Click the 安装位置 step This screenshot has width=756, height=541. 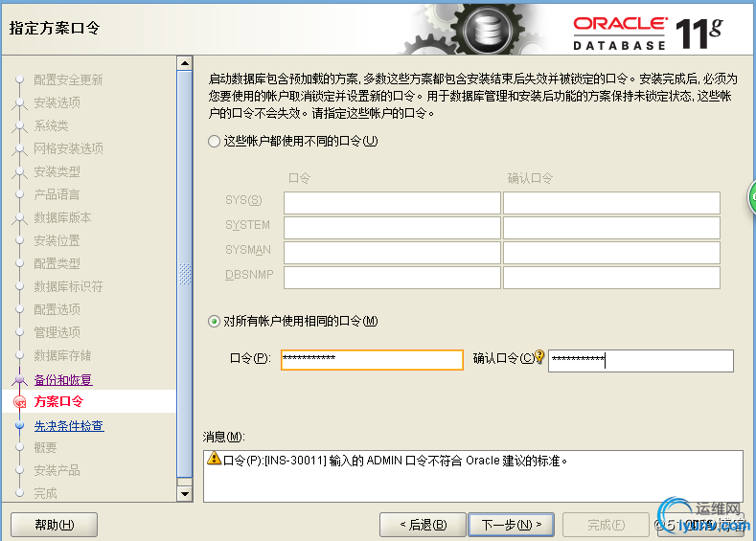click(57, 240)
